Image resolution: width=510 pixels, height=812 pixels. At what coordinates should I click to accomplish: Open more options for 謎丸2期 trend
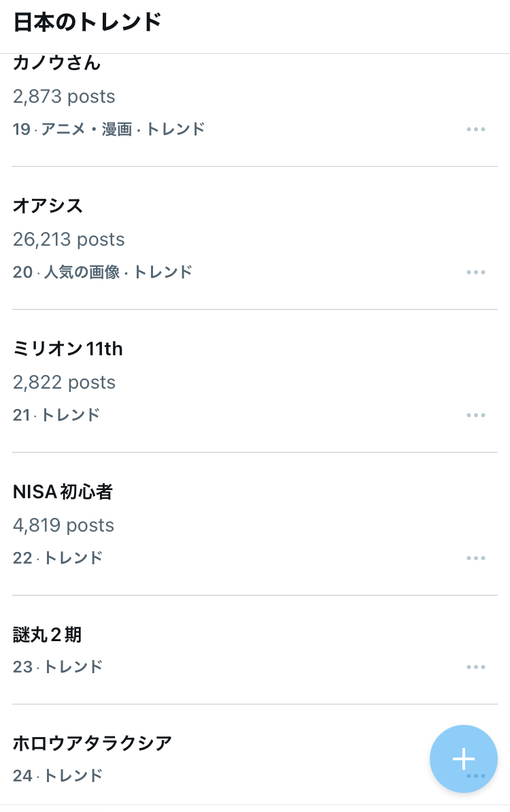[476, 667]
